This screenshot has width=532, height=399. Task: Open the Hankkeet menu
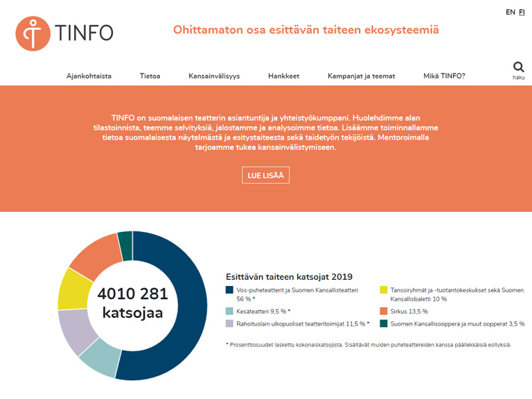(283, 76)
